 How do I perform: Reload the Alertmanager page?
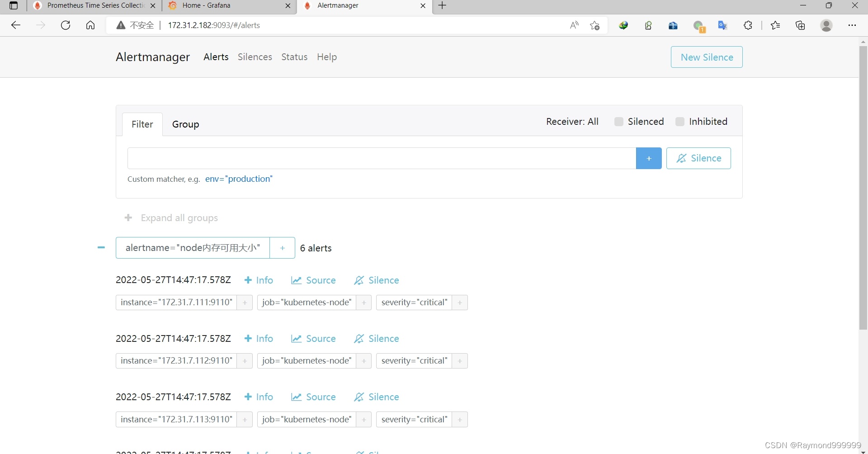pos(66,25)
